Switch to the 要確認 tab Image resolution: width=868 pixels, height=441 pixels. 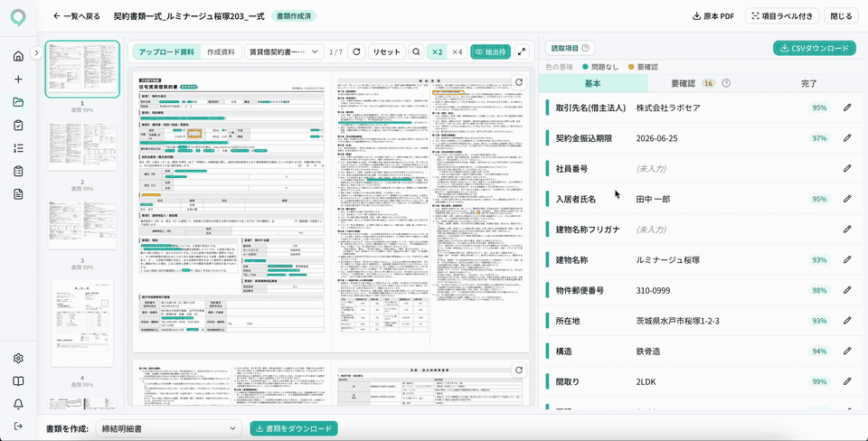pyautogui.click(x=701, y=83)
